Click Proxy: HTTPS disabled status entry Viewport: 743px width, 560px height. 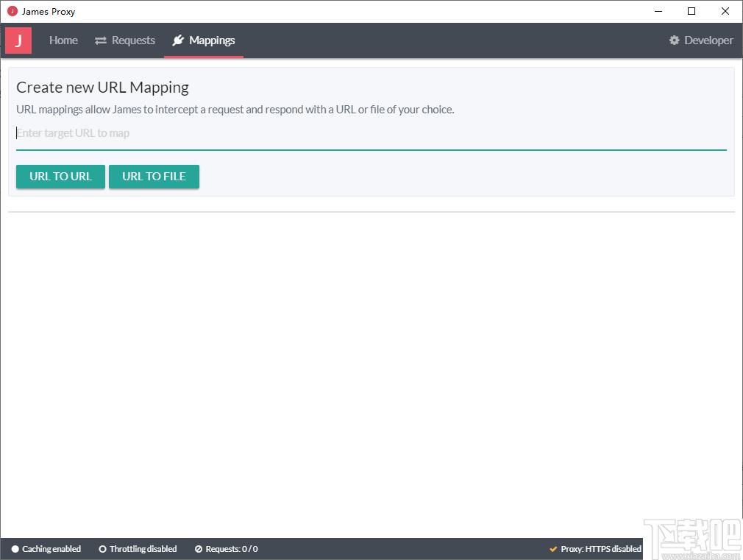(x=595, y=549)
